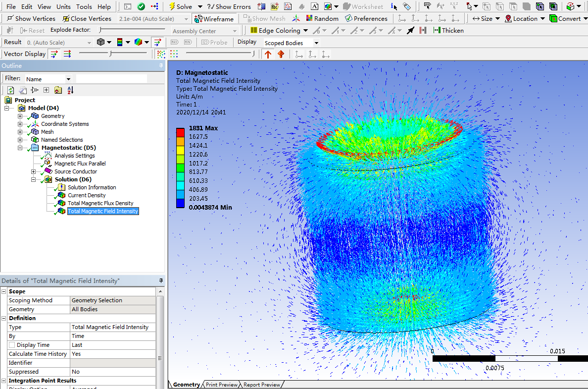588x389 pixels.
Task: Click the Sort alphabetically icon in Outline
Action: pyautogui.click(x=70, y=90)
